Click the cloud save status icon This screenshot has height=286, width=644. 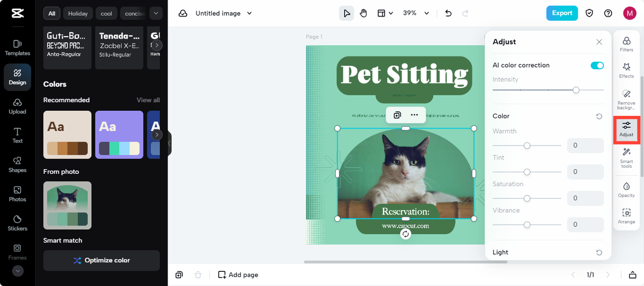click(183, 14)
